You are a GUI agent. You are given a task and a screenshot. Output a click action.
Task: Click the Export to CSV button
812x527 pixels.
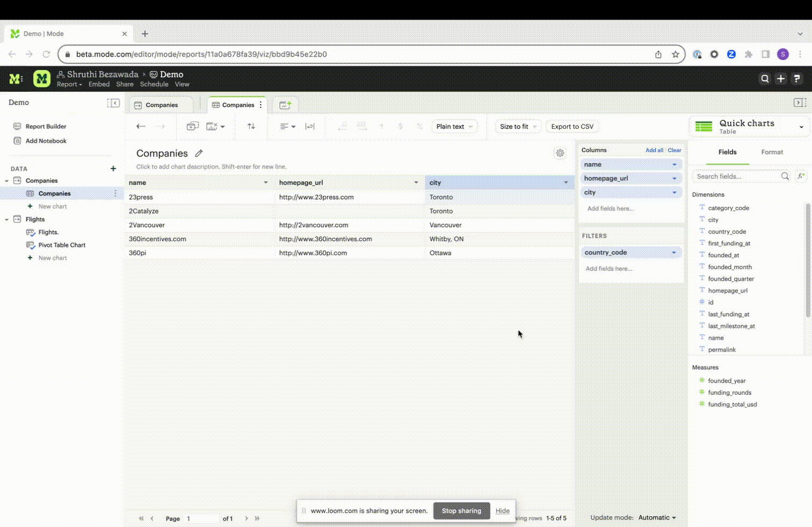tap(572, 127)
